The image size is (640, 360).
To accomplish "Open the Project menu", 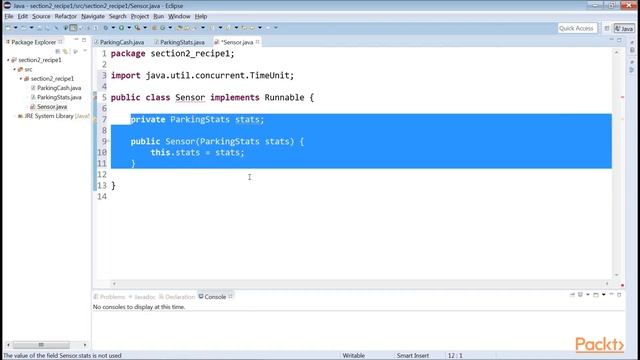I will (140, 16).
